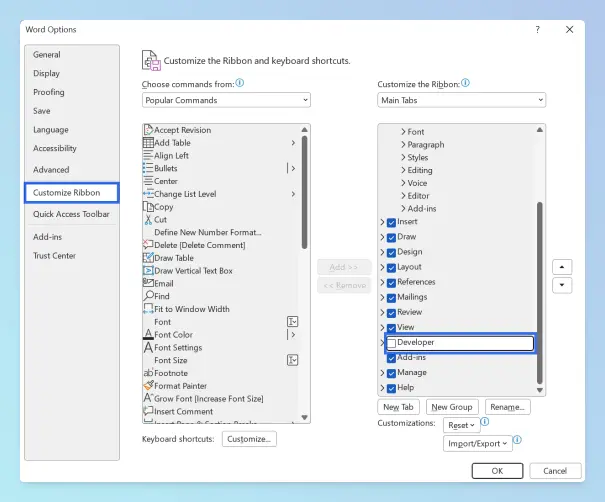This screenshot has height=502, width=605.
Task: Select the Email command icon
Action: (148, 283)
